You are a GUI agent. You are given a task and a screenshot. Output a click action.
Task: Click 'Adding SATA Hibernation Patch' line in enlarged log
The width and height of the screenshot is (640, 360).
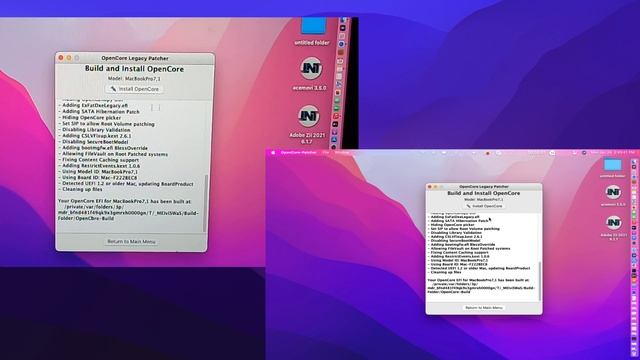click(99, 111)
